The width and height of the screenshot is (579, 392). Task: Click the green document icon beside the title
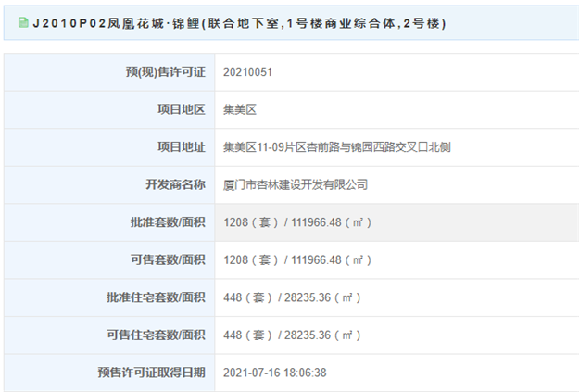coord(23,23)
